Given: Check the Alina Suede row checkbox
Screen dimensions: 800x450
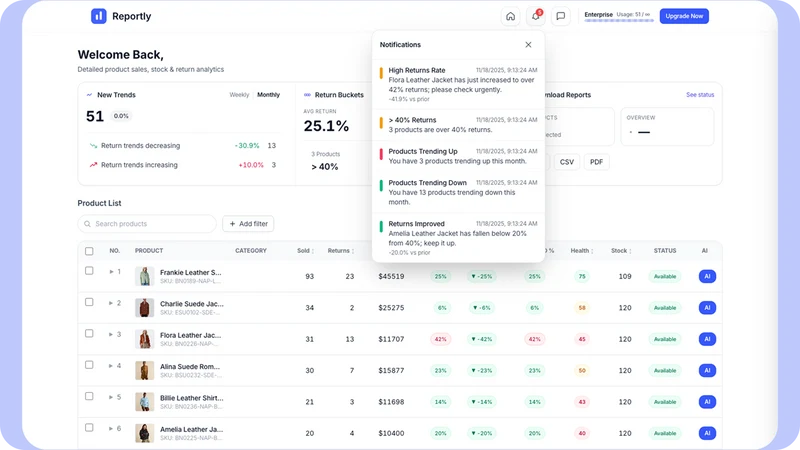Looking at the screenshot, I should (x=89, y=365).
